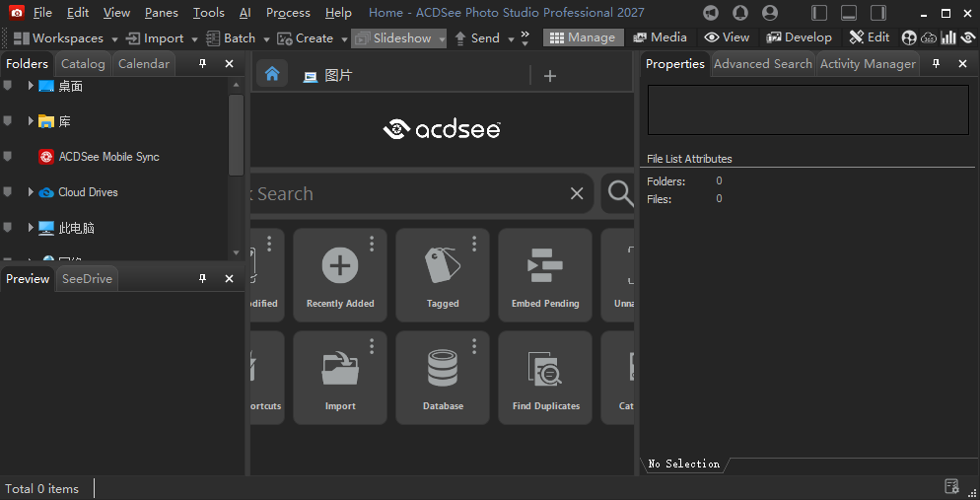The height and width of the screenshot is (500, 980).
Task: Toggle Easy-Select marker beside ACDSee Mobile Sync
Action: (8, 156)
